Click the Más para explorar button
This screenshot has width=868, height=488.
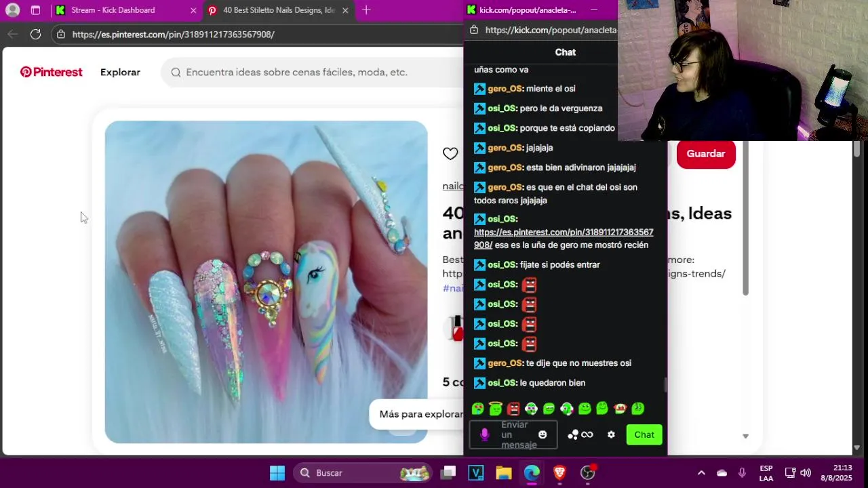417,414
